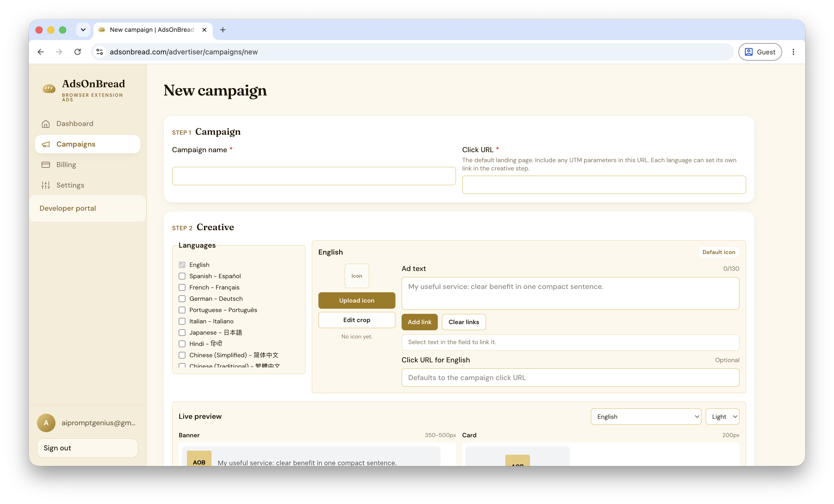
Task: Click the Settings sliders icon
Action: [46, 185]
